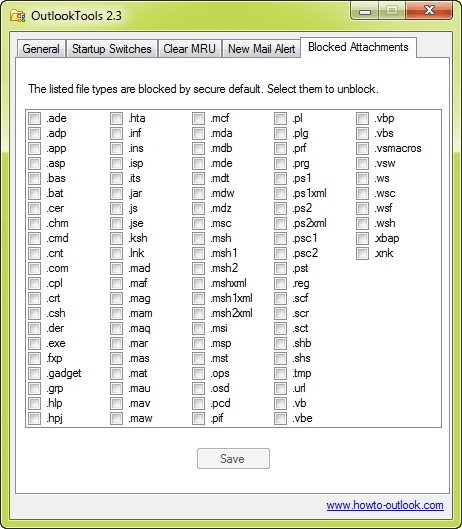462x529 pixels.
Task: Open the www.howto-outlook.com link
Action: coord(385,505)
